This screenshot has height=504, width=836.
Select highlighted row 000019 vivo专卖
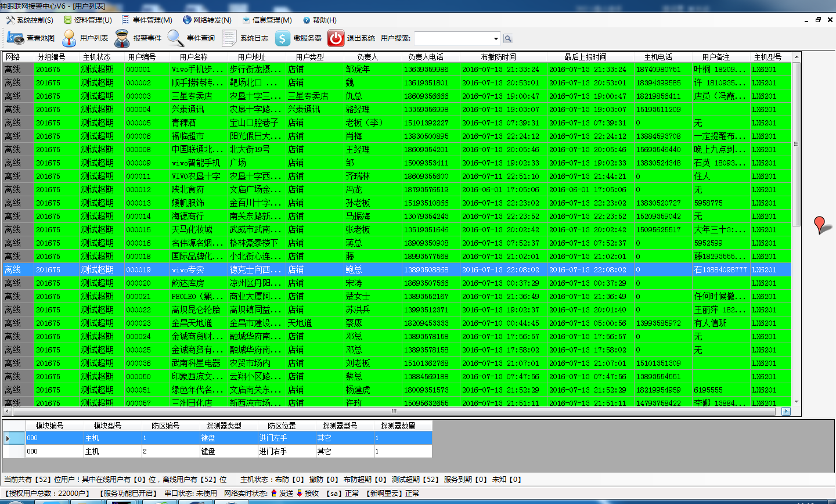[397, 269]
